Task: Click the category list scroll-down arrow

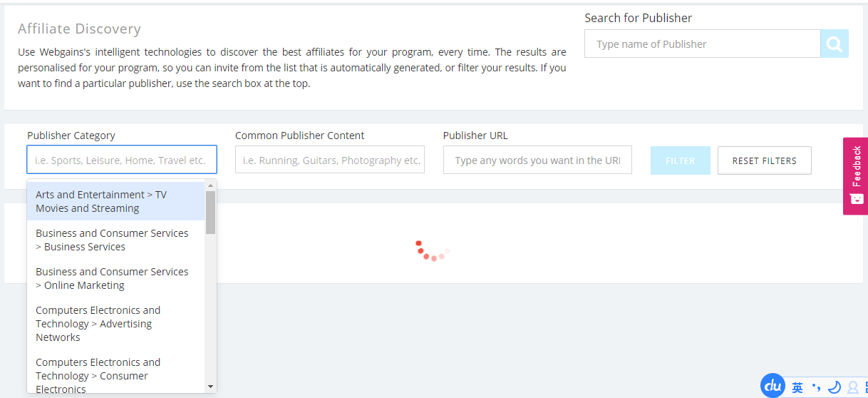Action: (x=210, y=386)
